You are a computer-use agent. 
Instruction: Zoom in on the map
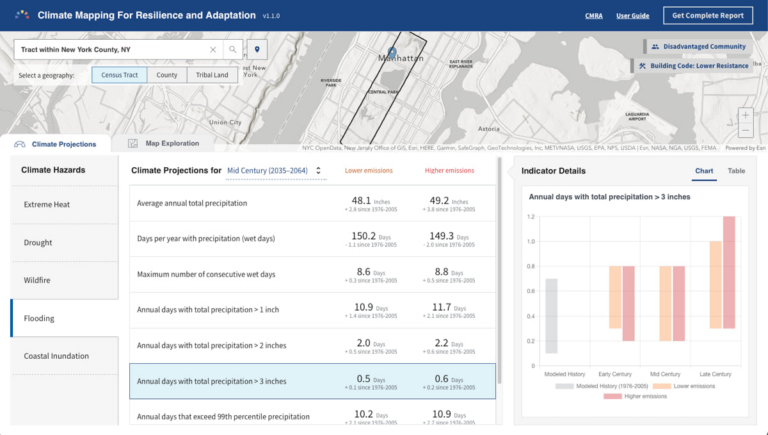tap(746, 115)
